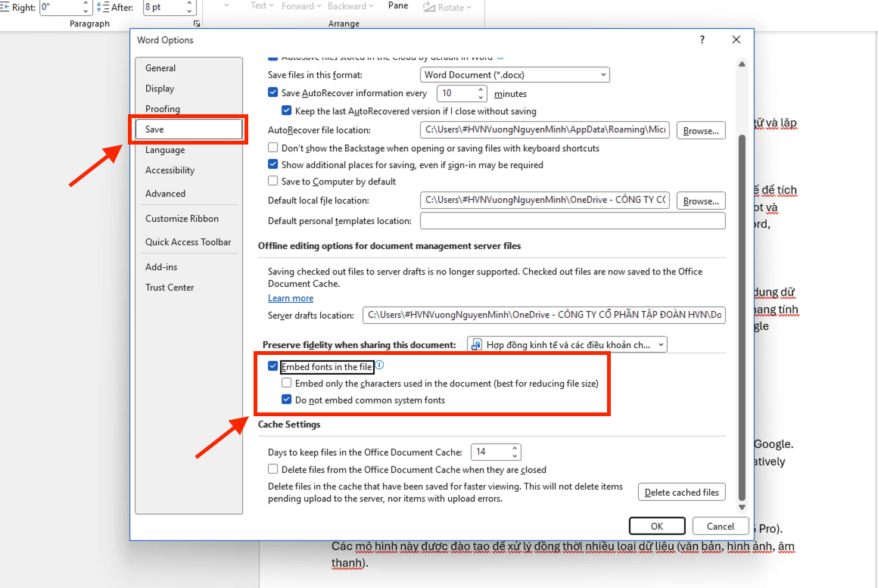
Task: Click the AutoRecover file location text field
Action: (542, 130)
